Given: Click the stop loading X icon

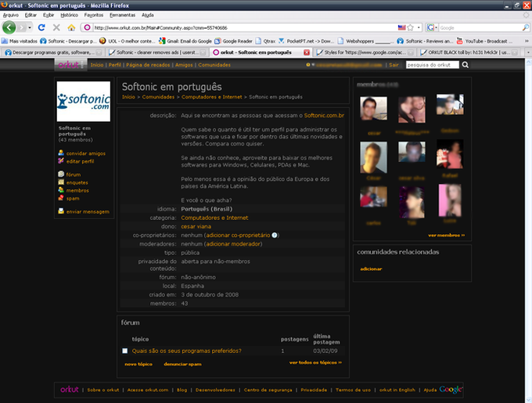Looking at the screenshot, I should pyautogui.click(x=56, y=27).
